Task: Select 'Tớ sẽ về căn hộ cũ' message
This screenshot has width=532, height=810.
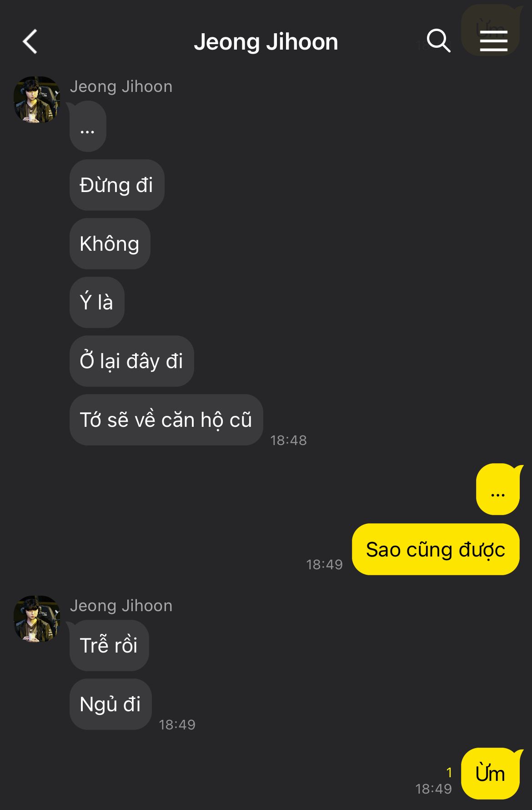Action: point(166,420)
